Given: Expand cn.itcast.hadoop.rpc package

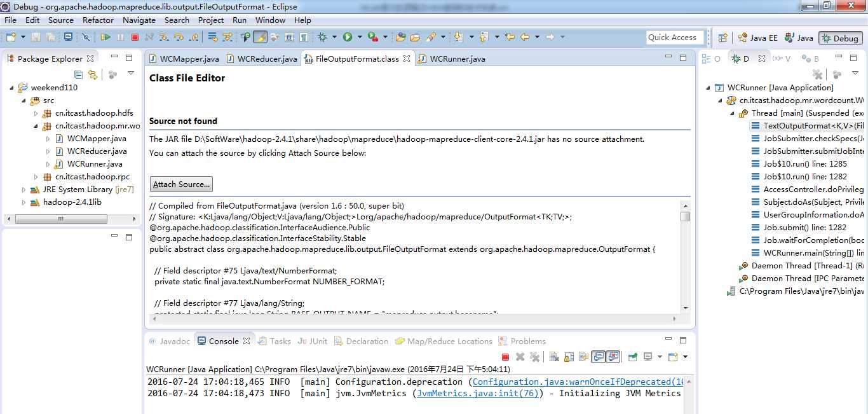Looking at the screenshot, I should [x=36, y=177].
